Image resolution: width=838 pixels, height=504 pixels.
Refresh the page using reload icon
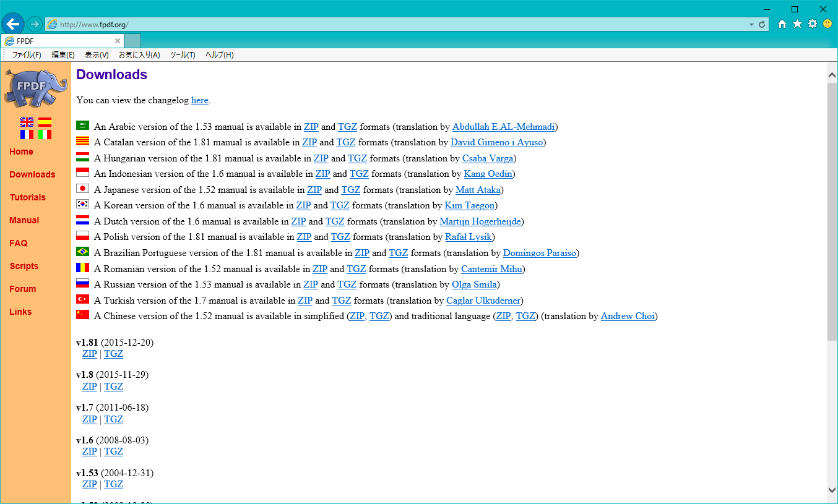pos(762,25)
